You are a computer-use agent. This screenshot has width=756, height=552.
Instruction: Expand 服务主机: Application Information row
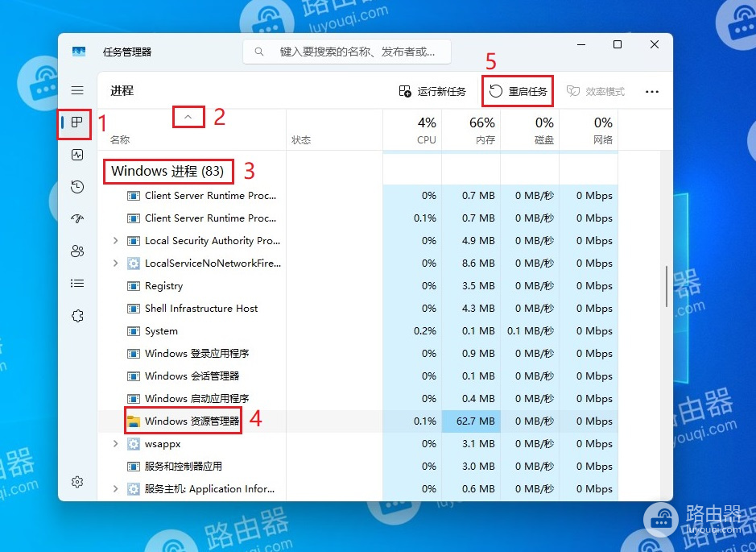tap(115, 489)
